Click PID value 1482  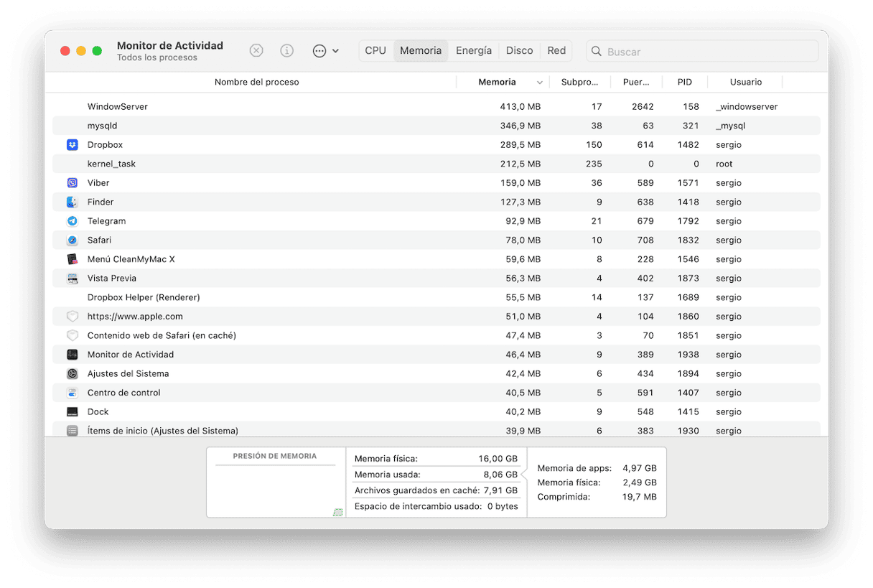(688, 145)
